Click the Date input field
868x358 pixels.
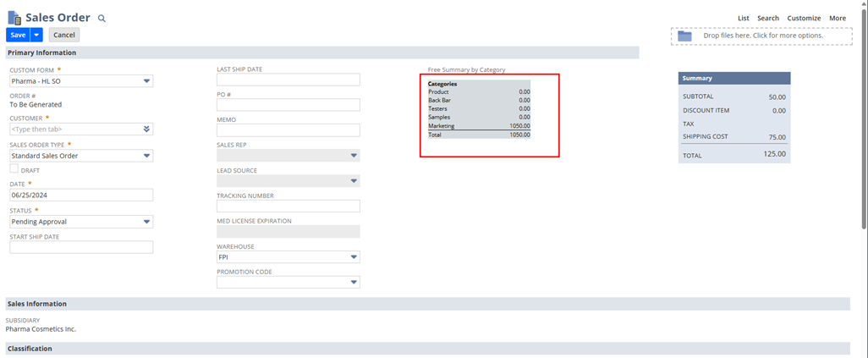tap(81, 195)
